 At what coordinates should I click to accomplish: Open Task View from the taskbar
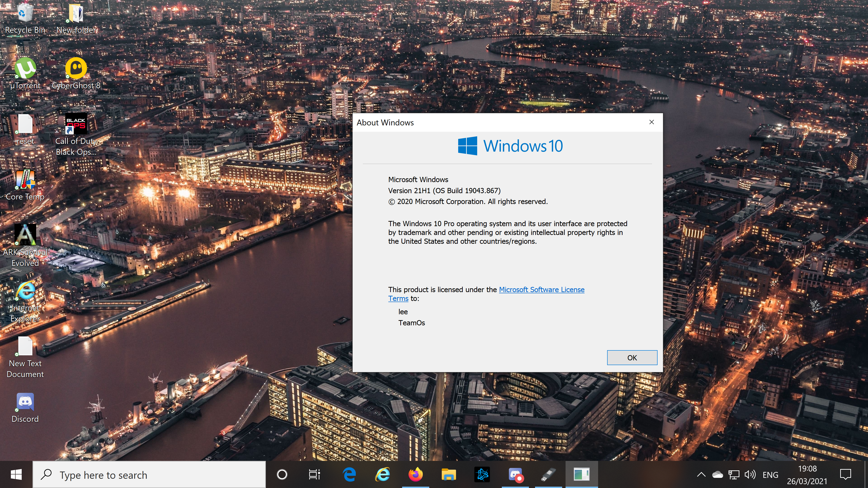(315, 474)
